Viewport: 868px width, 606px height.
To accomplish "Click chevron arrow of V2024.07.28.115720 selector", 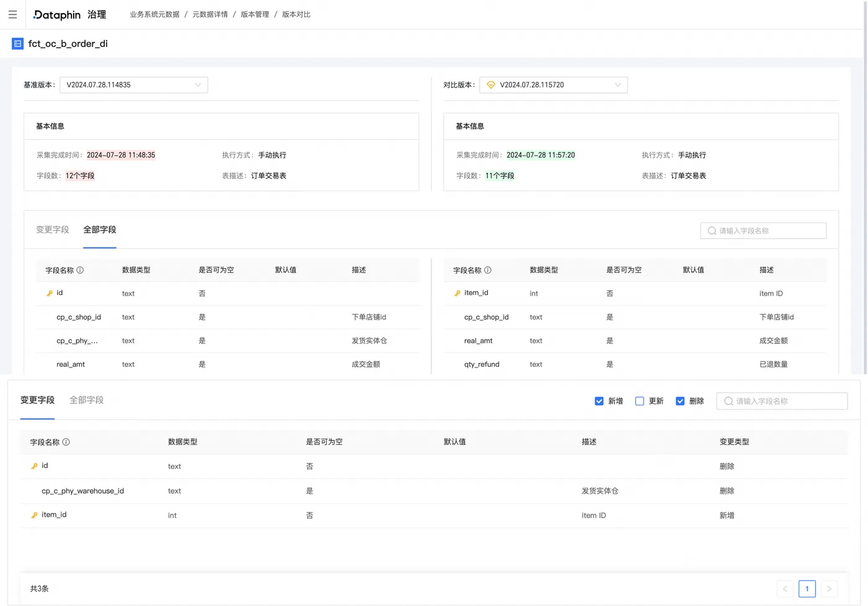I will [x=618, y=85].
